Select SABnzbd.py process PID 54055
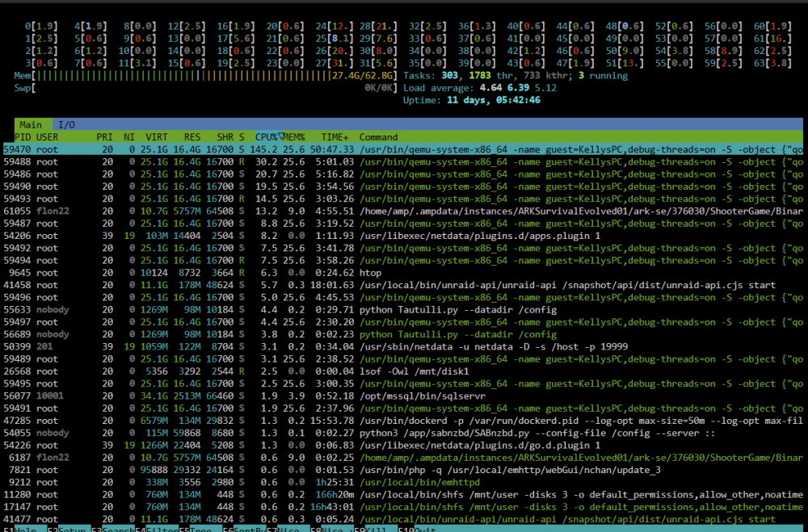The width and height of the screenshot is (808, 532). (x=403, y=434)
